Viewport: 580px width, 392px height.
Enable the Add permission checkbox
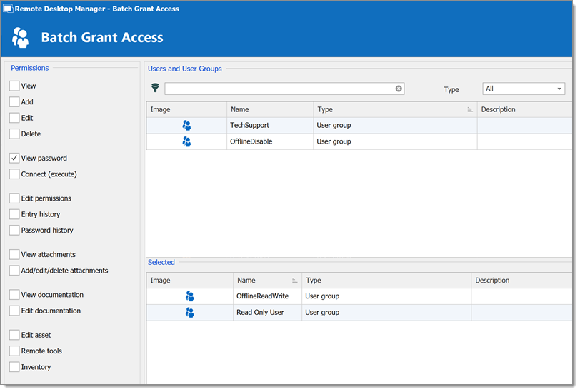pos(14,101)
